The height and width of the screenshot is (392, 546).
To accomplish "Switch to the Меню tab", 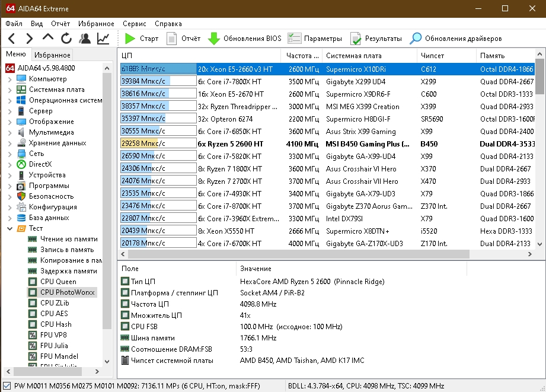I will point(15,54).
